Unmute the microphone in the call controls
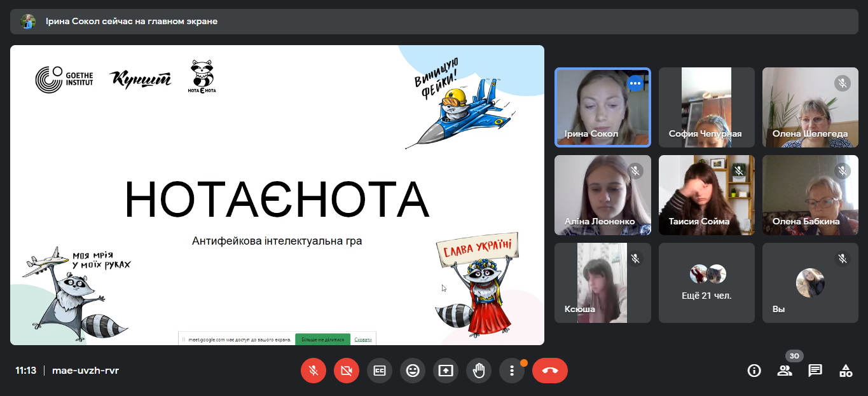Screen dimensions: 868x396 click(313, 371)
